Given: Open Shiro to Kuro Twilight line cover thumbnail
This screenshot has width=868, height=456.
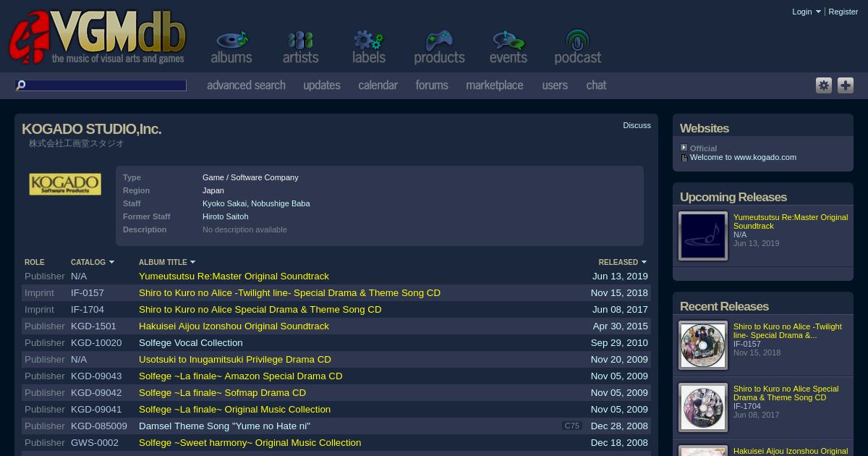Looking at the screenshot, I should coord(703,345).
